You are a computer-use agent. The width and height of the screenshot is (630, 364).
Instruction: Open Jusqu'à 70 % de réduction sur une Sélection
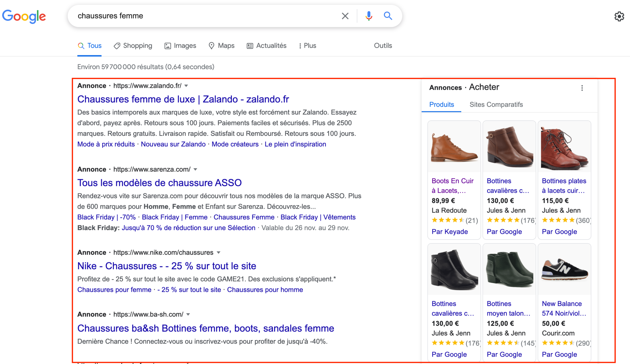189,228
